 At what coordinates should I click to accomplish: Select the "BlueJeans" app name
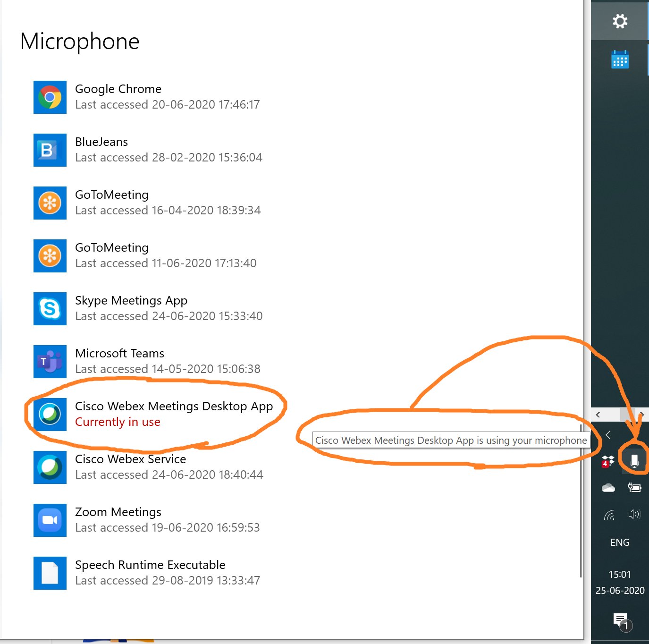101,142
